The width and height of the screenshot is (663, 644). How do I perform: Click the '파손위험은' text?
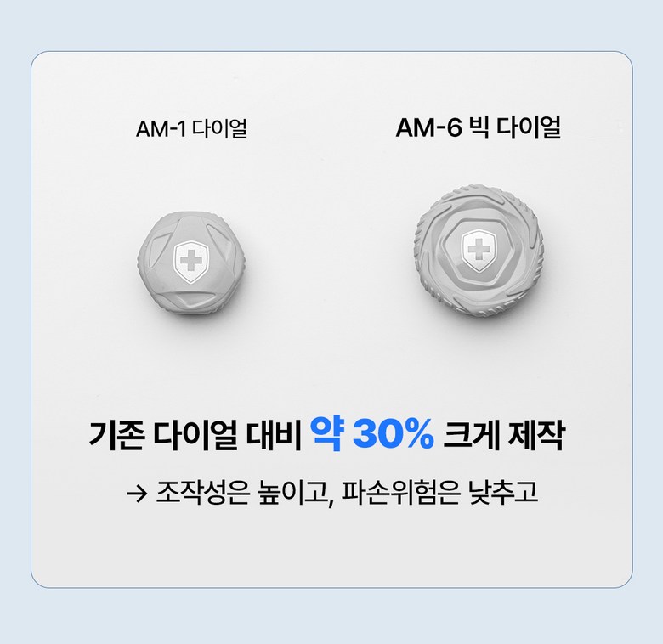tap(400, 493)
